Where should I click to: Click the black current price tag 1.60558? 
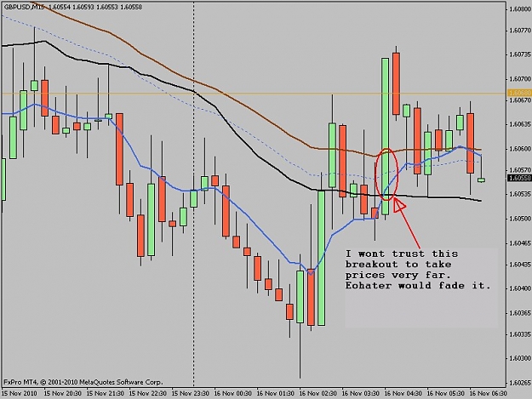(519, 178)
